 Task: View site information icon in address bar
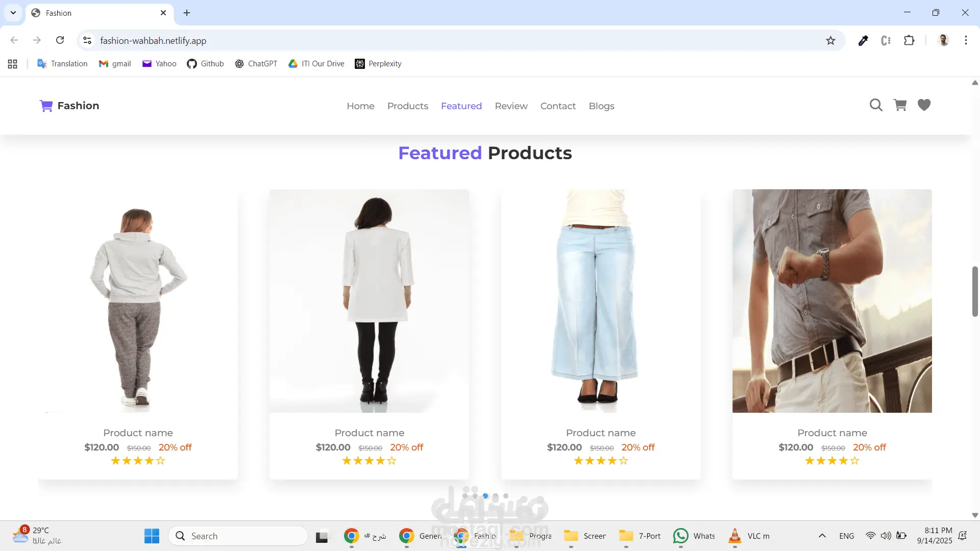pos(87,41)
